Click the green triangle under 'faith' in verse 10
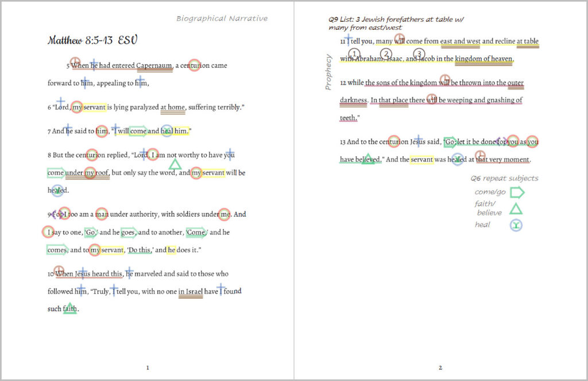Viewport: 588px width, 381px height. (x=69, y=308)
